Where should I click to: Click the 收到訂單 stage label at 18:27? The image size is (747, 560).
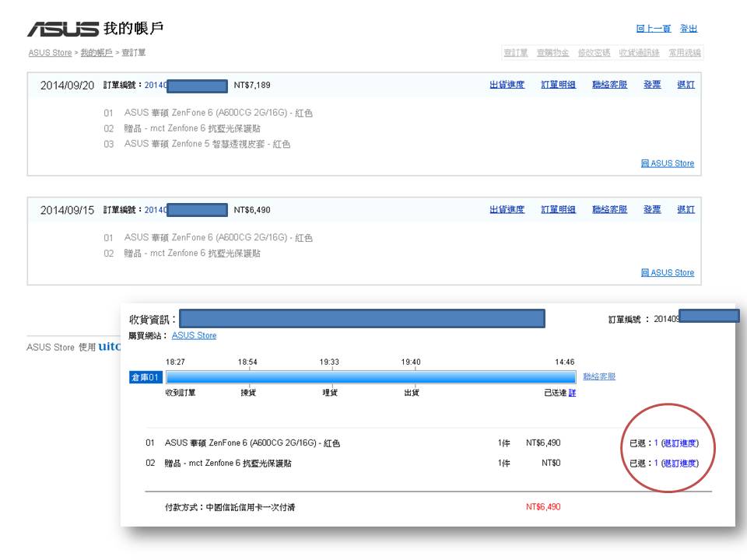[180, 393]
